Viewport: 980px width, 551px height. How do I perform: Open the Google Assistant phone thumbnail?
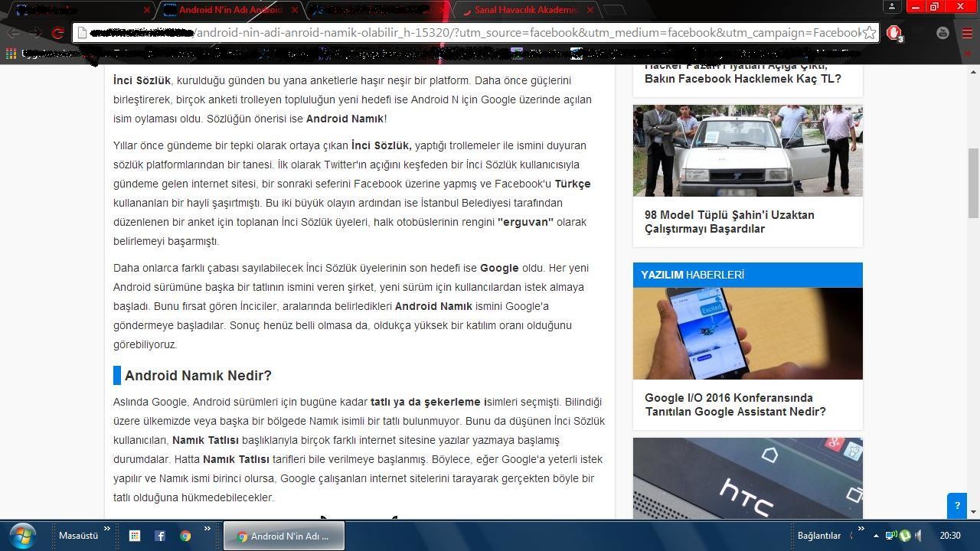click(x=748, y=334)
